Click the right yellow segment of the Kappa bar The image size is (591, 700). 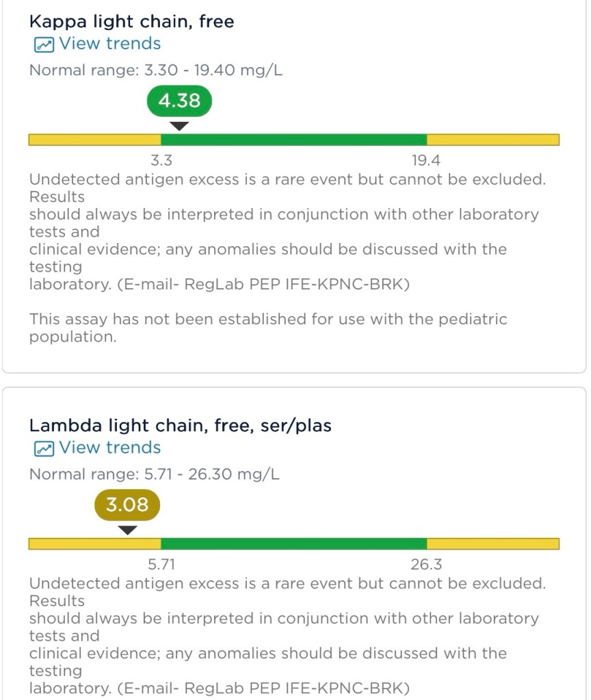(x=492, y=140)
